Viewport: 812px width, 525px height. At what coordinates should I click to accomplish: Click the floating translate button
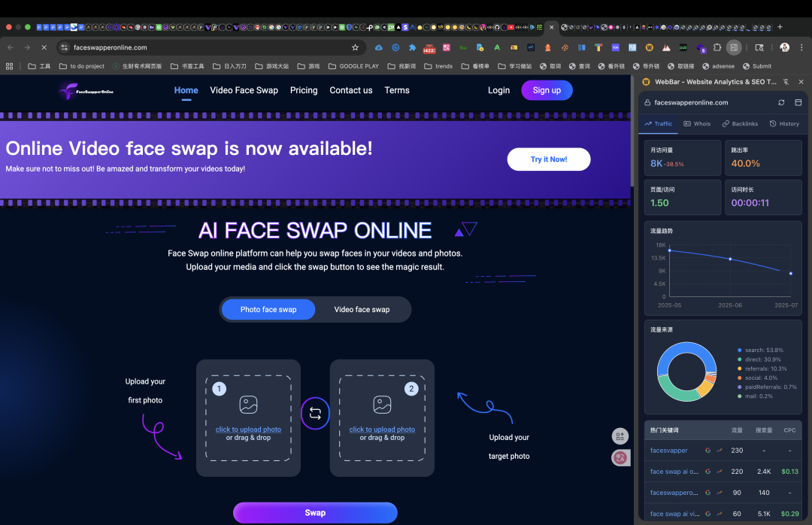[620, 457]
